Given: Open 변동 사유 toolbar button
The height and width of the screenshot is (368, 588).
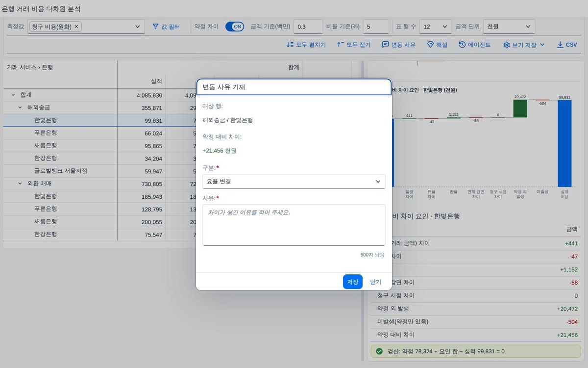Looking at the screenshot, I should point(399,45).
